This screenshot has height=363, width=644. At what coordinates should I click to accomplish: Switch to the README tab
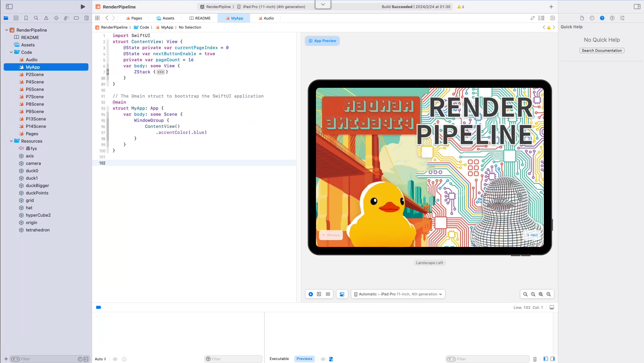[x=200, y=18]
